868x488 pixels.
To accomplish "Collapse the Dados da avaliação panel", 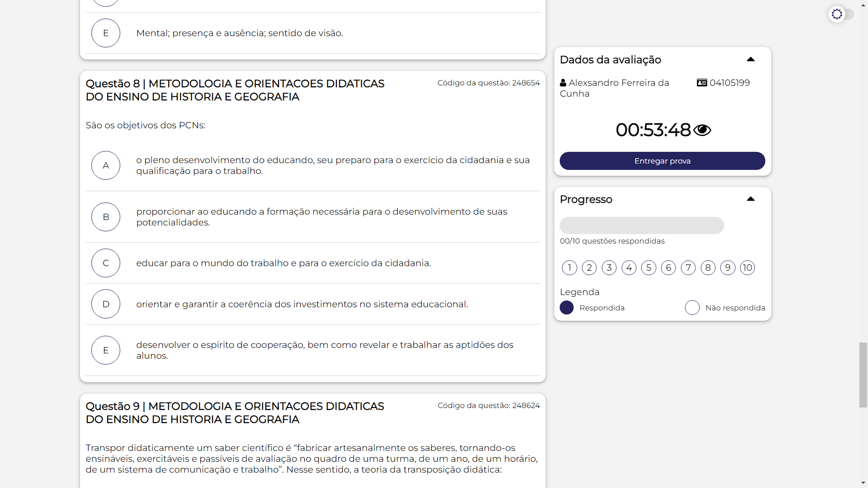I will click(x=750, y=59).
